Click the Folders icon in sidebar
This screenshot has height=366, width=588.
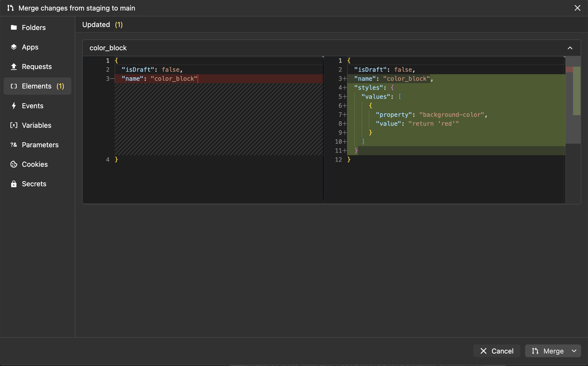coord(14,27)
